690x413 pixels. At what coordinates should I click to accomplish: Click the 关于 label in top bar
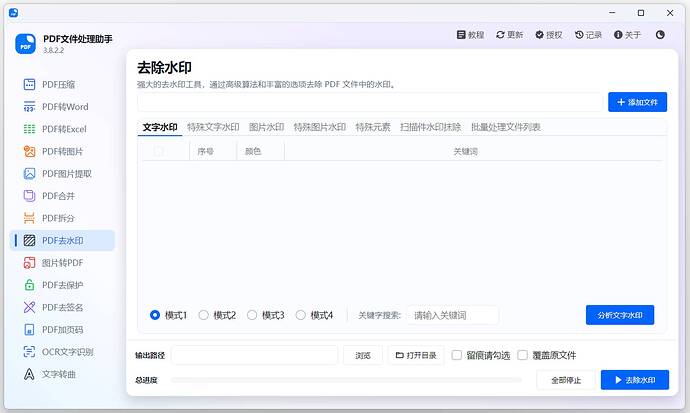(633, 35)
